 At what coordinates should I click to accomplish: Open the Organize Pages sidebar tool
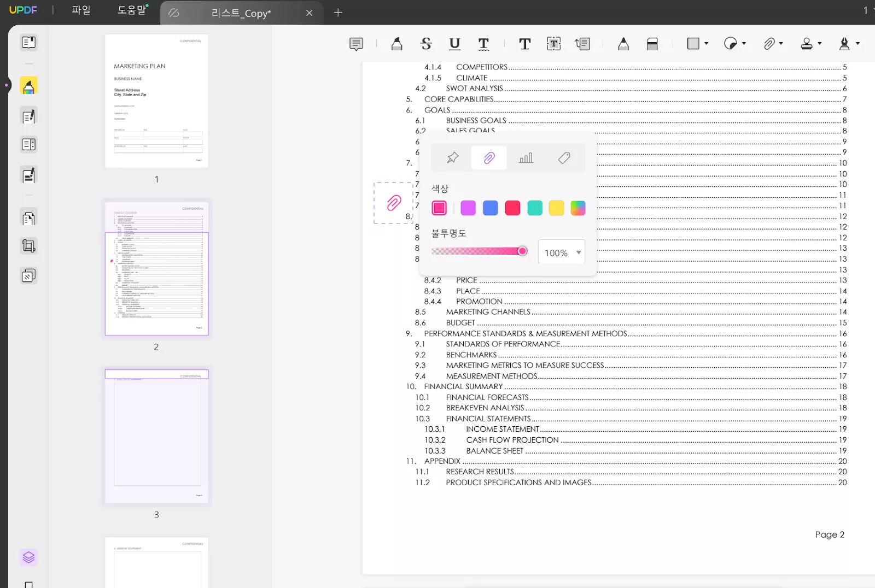pos(28,145)
